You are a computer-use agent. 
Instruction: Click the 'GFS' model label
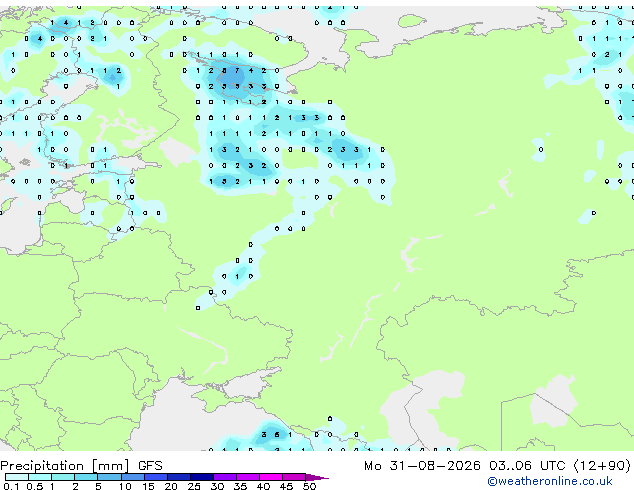(x=150, y=466)
